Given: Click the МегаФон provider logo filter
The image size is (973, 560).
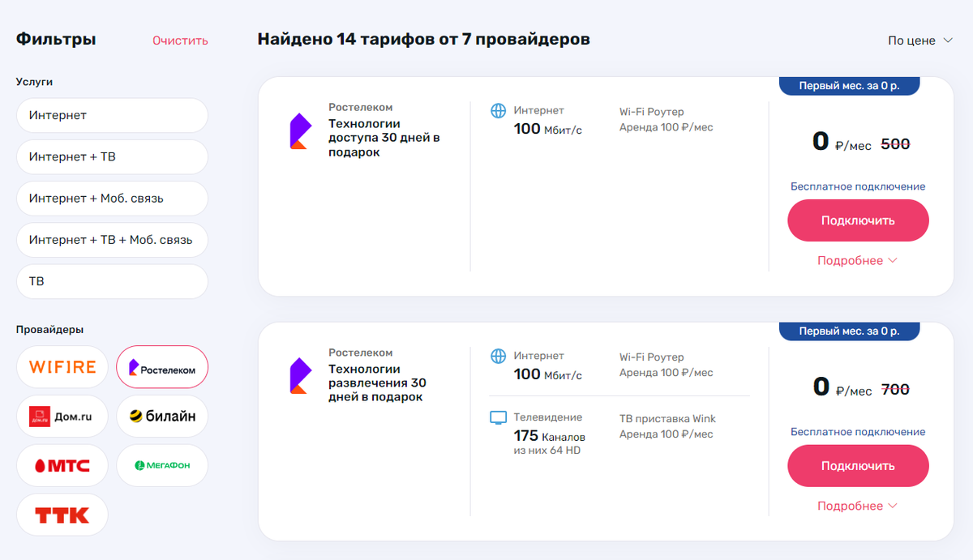Looking at the screenshot, I should click(x=162, y=465).
